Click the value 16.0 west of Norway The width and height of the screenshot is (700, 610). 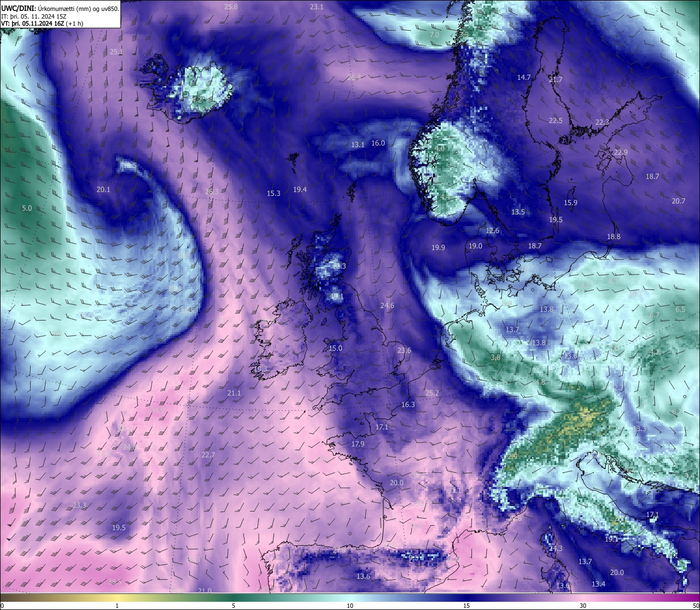point(378,143)
